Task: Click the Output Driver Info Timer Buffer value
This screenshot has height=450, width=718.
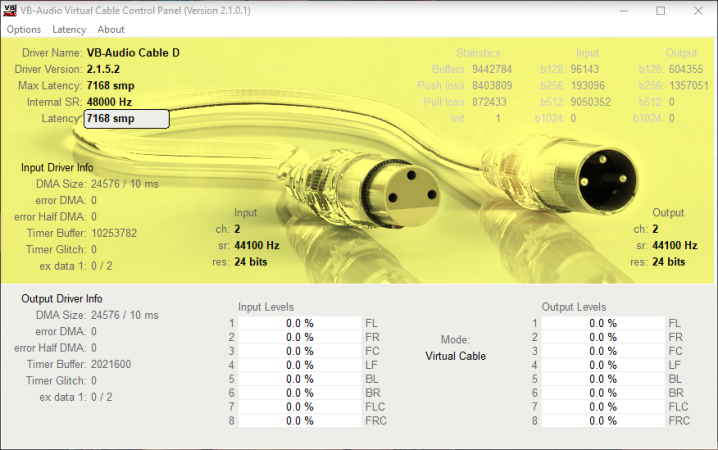Action: coord(114,364)
